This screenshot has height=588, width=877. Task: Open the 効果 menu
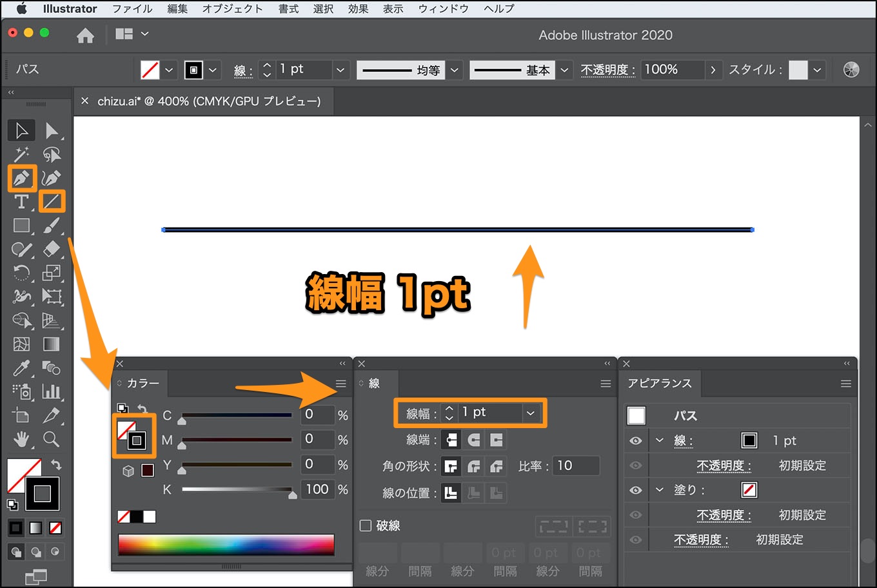[x=358, y=9]
